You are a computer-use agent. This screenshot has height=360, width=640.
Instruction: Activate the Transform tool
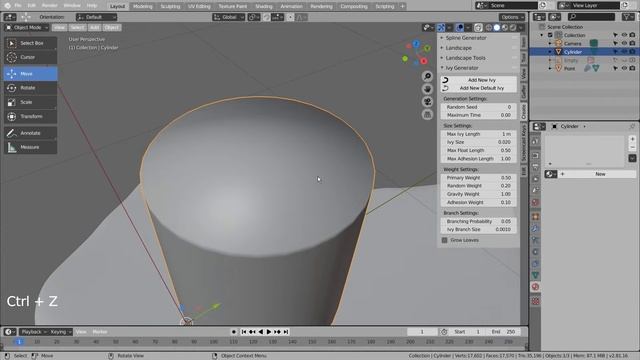(x=31, y=117)
